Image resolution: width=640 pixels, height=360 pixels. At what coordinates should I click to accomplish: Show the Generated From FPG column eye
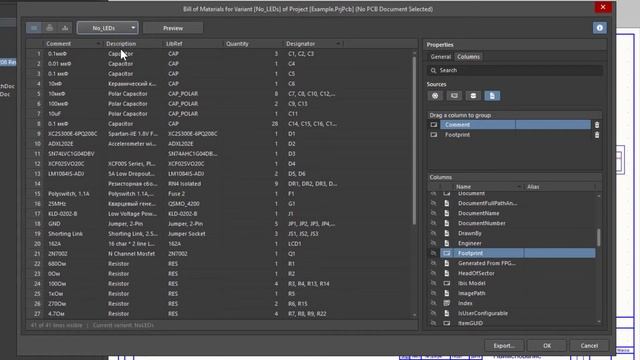click(433, 263)
